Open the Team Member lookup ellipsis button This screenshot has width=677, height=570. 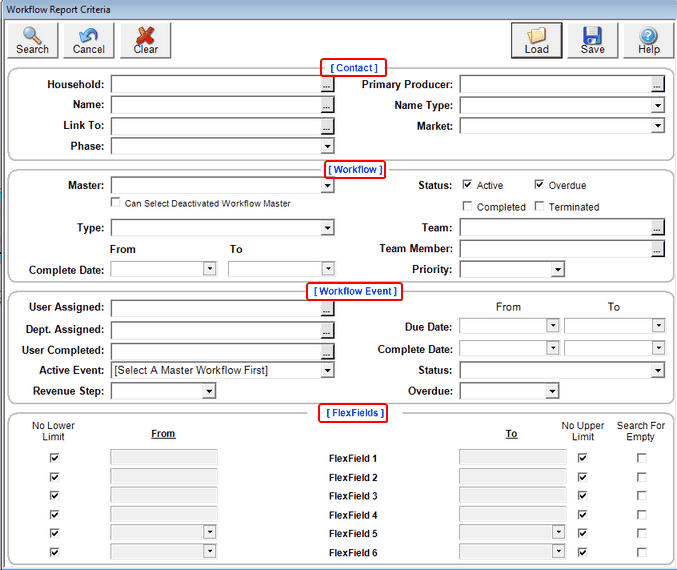(657, 249)
